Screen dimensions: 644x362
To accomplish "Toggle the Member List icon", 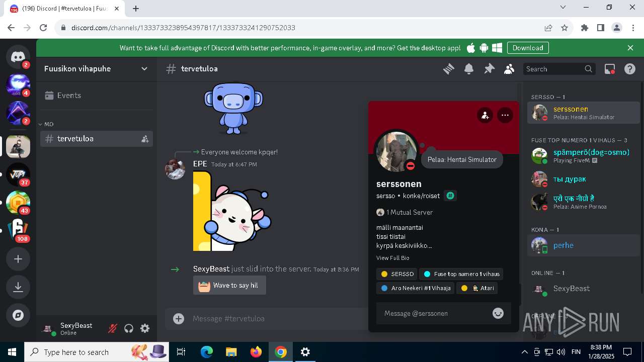I will click(x=509, y=69).
